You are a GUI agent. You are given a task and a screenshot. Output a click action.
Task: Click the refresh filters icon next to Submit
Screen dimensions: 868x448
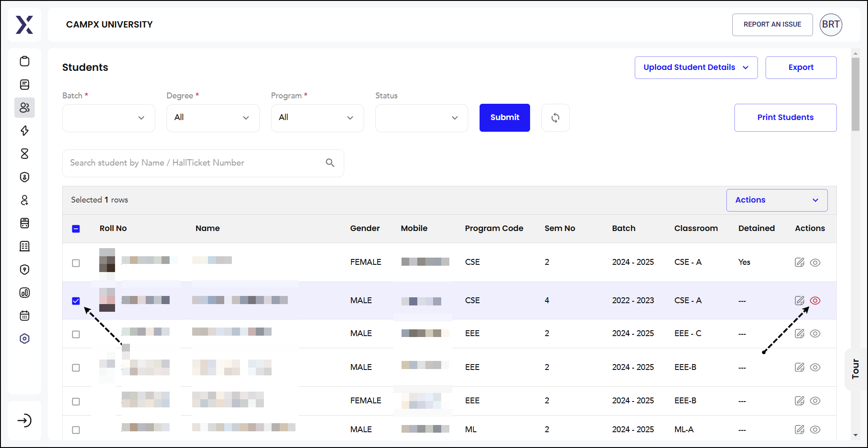click(555, 118)
